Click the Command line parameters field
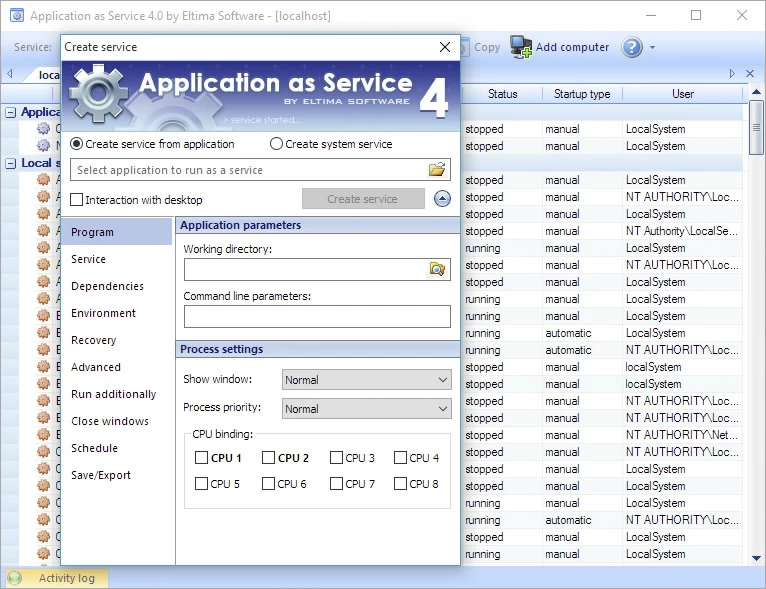 (x=317, y=317)
